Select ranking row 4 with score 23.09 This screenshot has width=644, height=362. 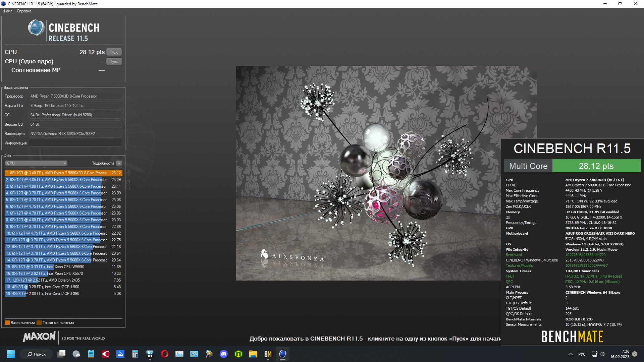pyautogui.click(x=63, y=193)
